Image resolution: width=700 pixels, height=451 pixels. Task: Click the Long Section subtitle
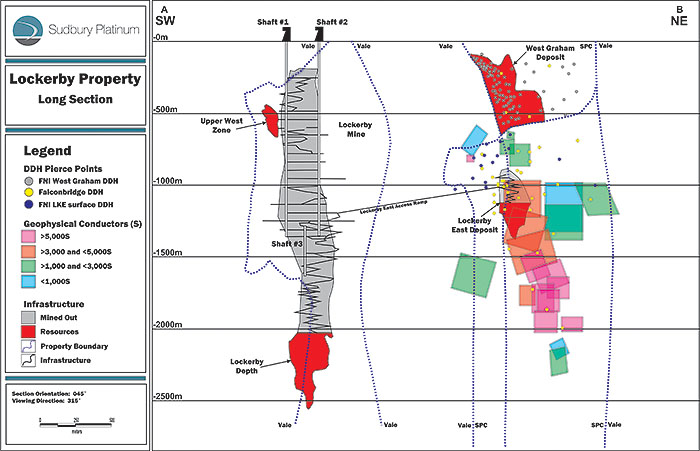(x=75, y=99)
